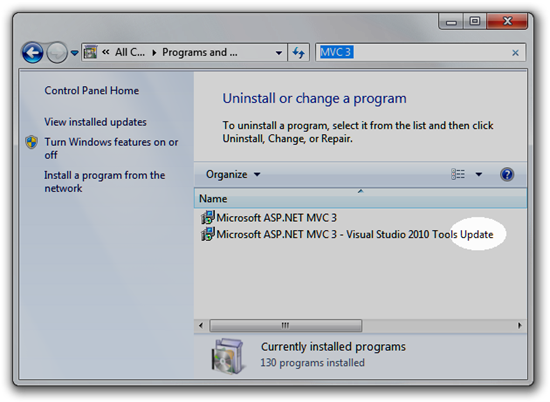Image resolution: width=550 pixels, height=402 pixels.
Task: Click the left scroll arrow
Action: click(201, 326)
